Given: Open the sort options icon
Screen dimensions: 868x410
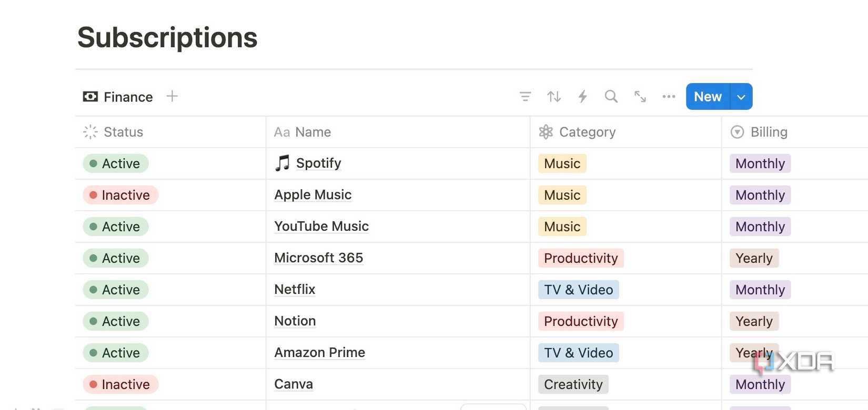Looking at the screenshot, I should coord(553,96).
